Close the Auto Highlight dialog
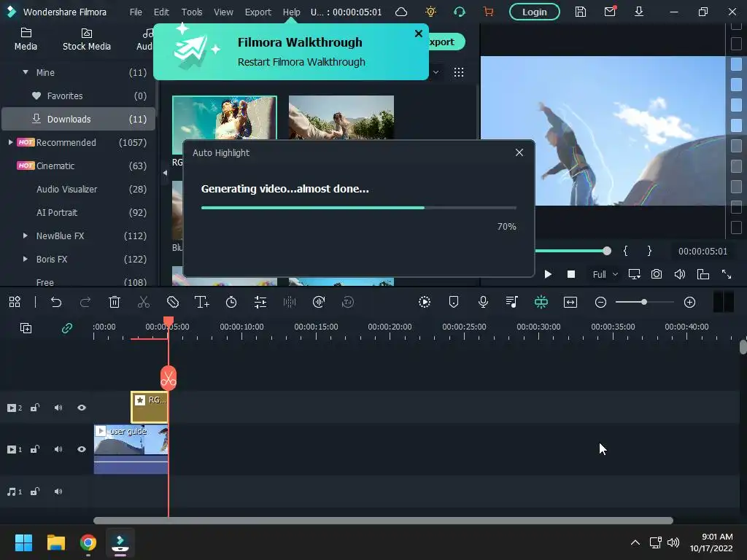The image size is (747, 560). pyautogui.click(x=519, y=152)
